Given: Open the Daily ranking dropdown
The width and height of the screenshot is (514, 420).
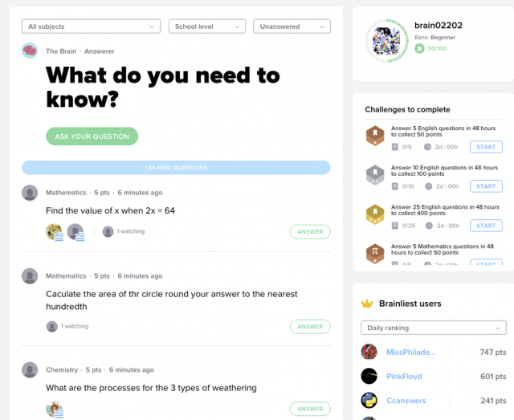Looking at the screenshot, I should pos(434,328).
